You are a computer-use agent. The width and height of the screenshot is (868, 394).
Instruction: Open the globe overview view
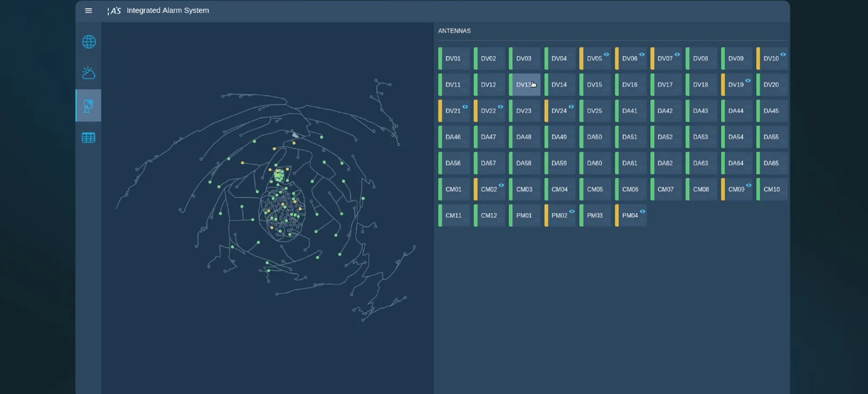[x=89, y=42]
